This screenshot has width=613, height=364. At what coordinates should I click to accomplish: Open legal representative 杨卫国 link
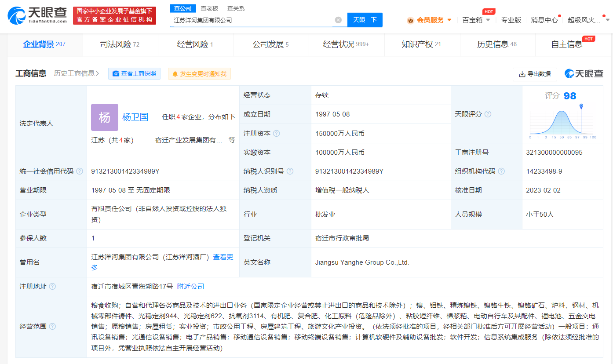(x=135, y=117)
